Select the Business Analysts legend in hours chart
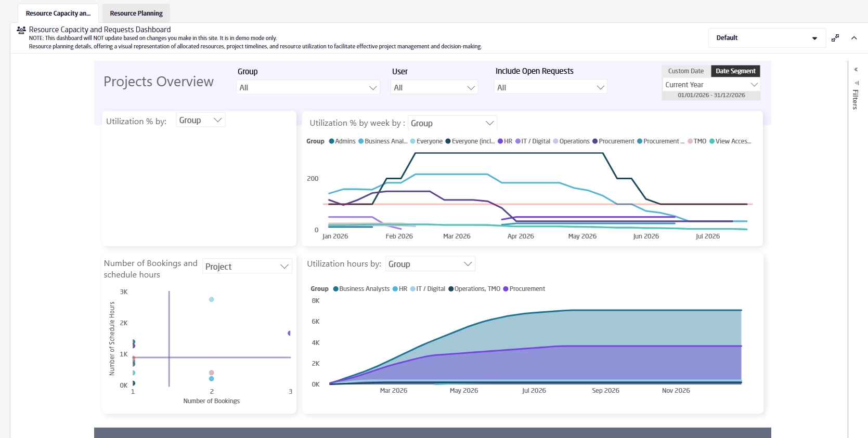Viewport: 868px width, 438px height. click(x=361, y=289)
